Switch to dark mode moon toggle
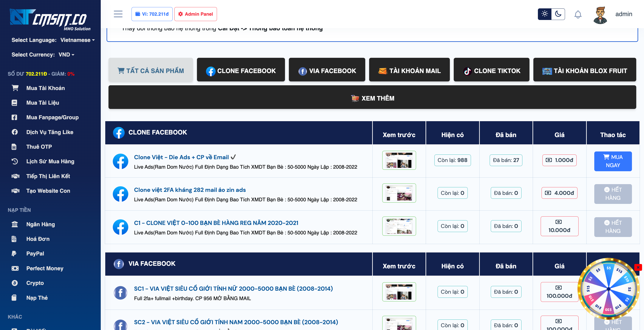Viewport: 644px width, 330px height. click(x=558, y=14)
